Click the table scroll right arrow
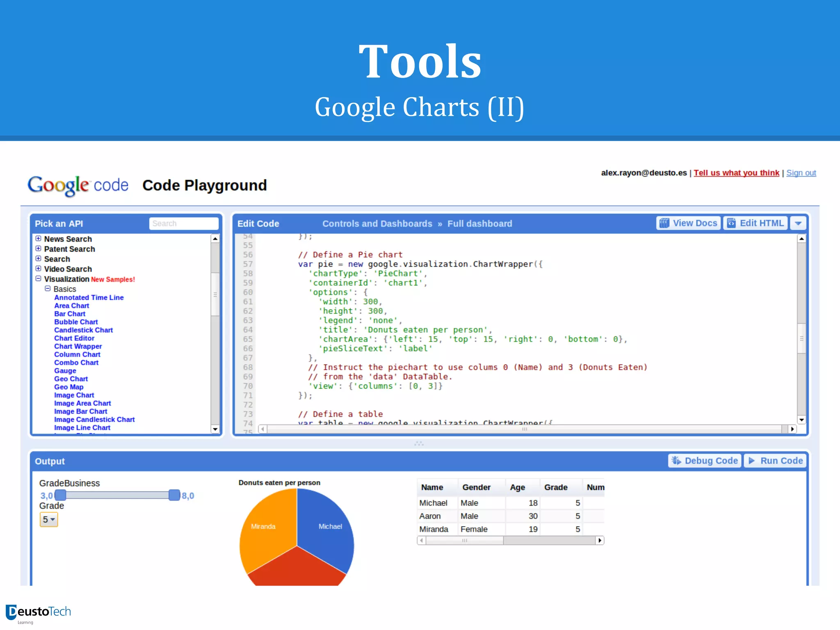The image size is (840, 630). [x=600, y=541]
